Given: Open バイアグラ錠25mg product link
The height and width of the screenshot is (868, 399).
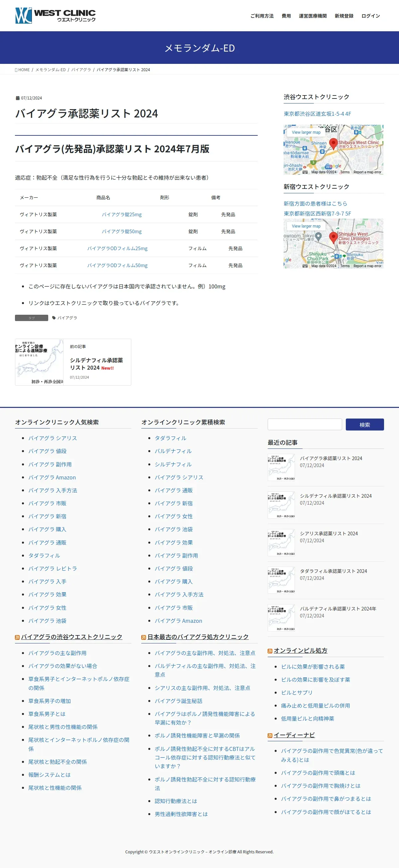Looking at the screenshot, I should pyautogui.click(x=122, y=215).
